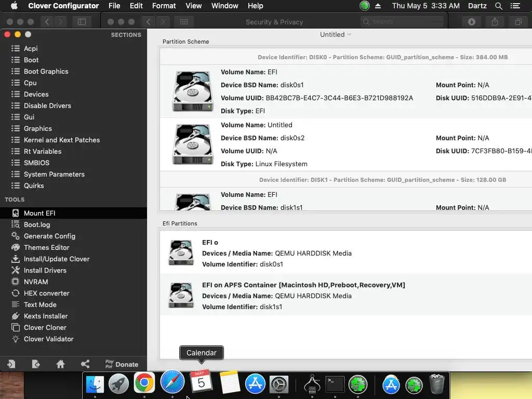Open Themes Editor palette icon
This screenshot has height=399, width=532.
16,247
